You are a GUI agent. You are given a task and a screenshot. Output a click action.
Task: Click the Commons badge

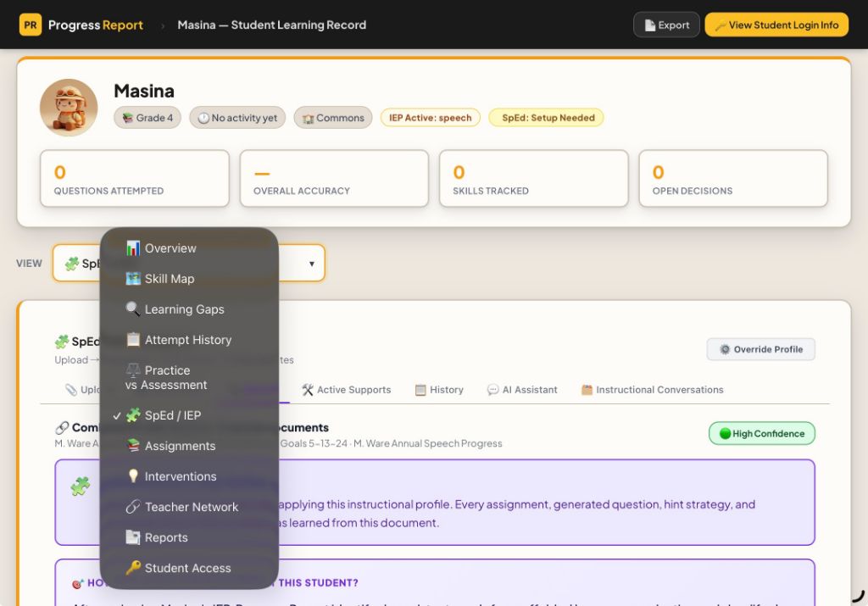point(333,118)
